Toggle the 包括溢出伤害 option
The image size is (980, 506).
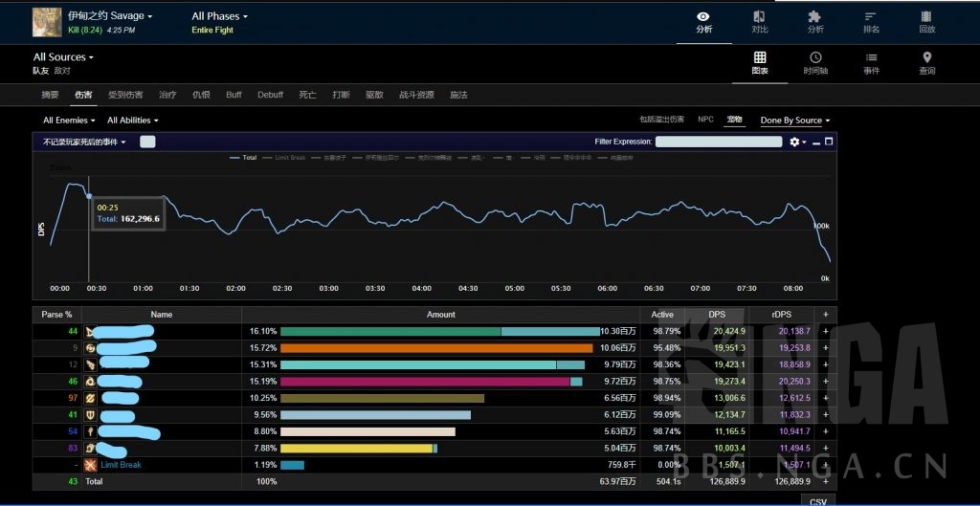[x=661, y=120]
